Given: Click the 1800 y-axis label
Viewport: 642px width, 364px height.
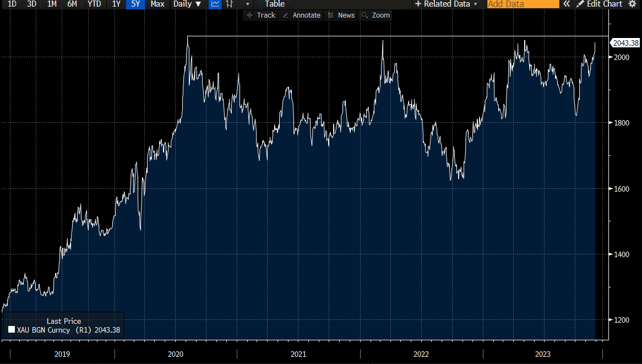Looking at the screenshot, I should (622, 123).
